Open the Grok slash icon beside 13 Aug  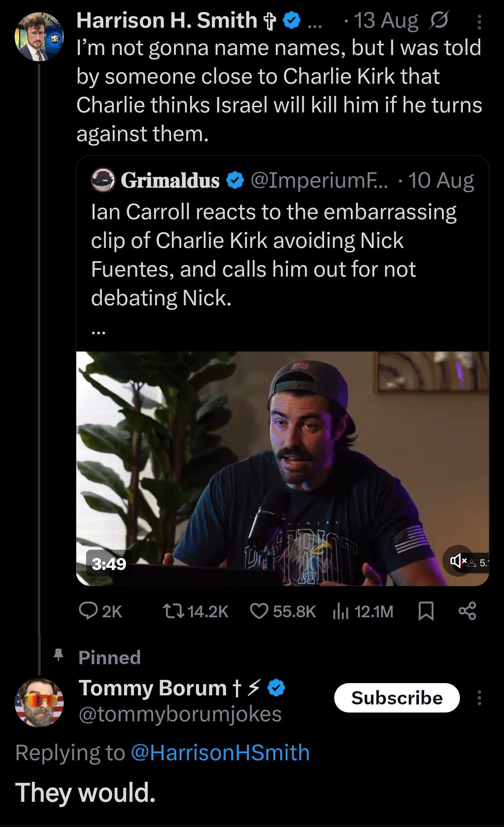click(438, 20)
